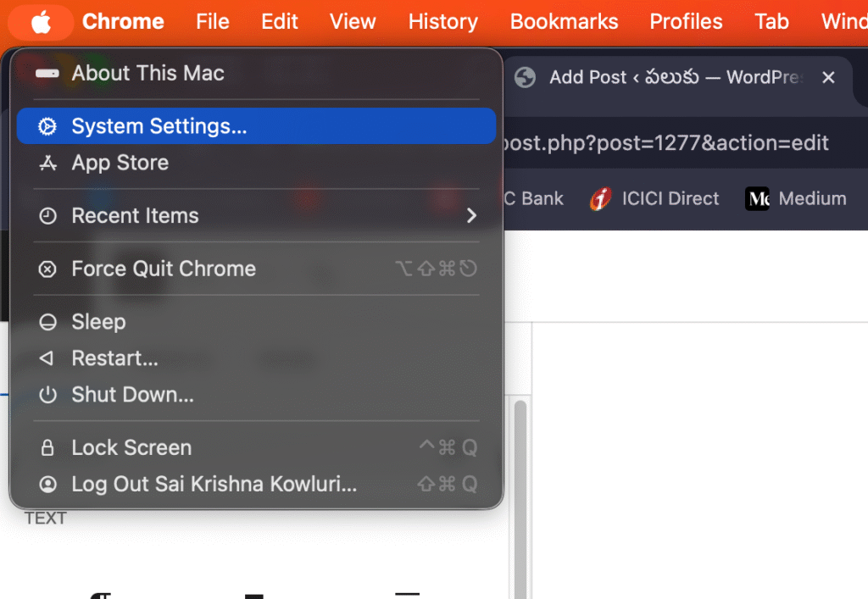868x599 pixels.
Task: Click the About This Mac icon
Action: click(47, 74)
